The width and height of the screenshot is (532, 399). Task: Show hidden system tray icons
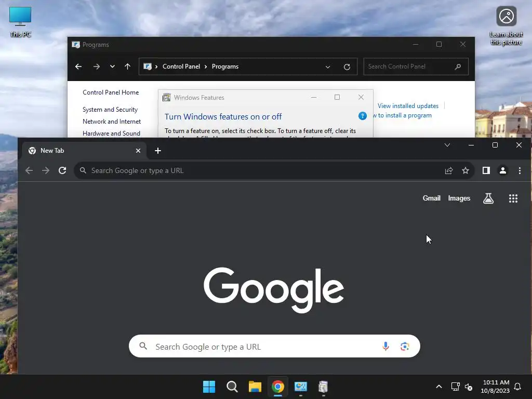coord(438,387)
